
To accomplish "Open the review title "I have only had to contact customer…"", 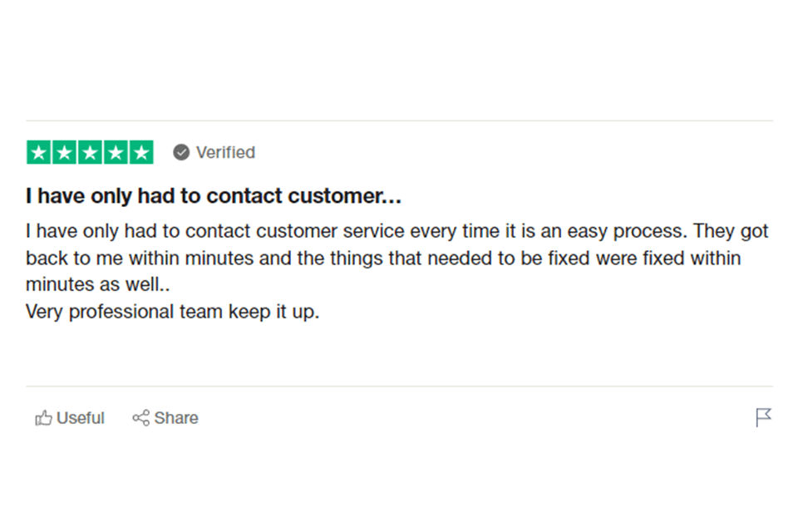I will [x=214, y=196].
